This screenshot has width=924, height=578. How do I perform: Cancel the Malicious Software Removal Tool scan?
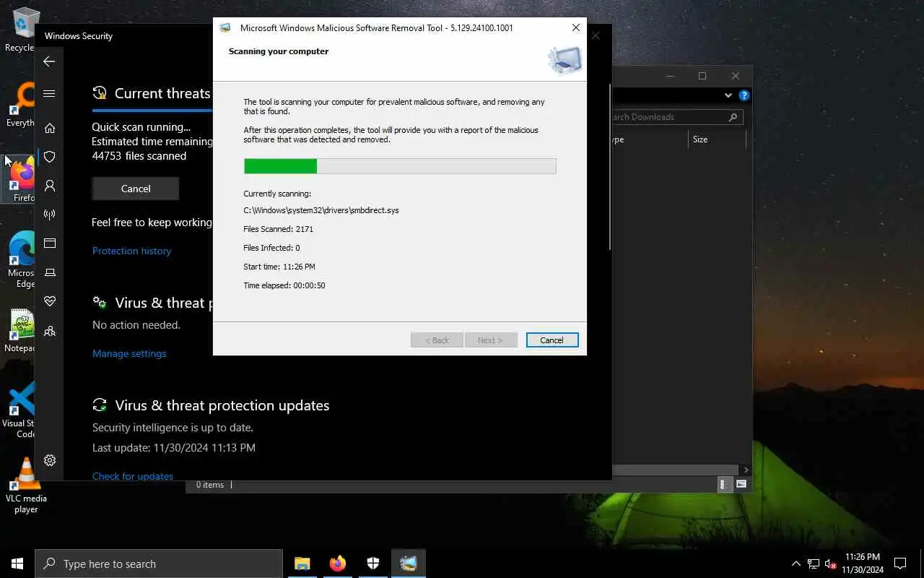(x=552, y=340)
